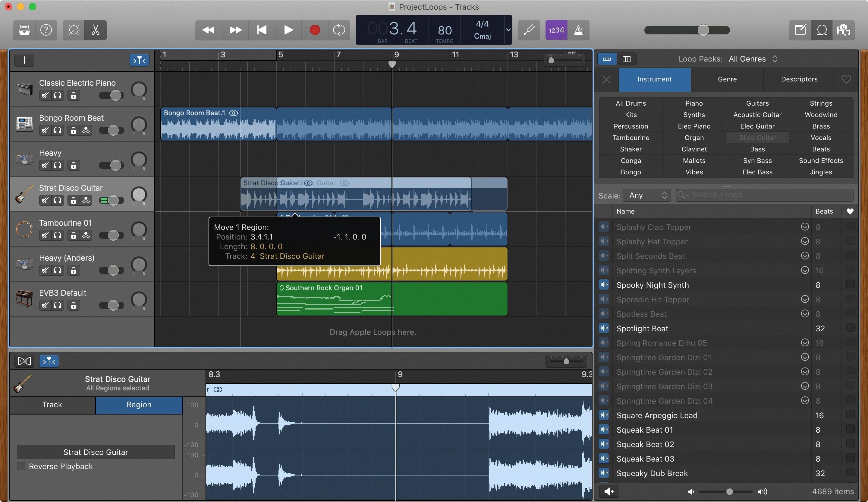Add a new track with plus button

(x=24, y=60)
